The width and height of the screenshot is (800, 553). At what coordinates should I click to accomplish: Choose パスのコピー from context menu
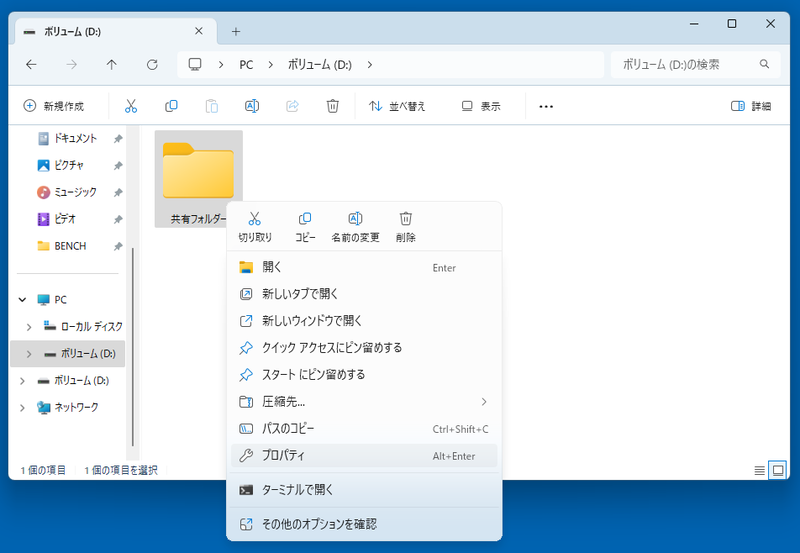click(x=364, y=429)
